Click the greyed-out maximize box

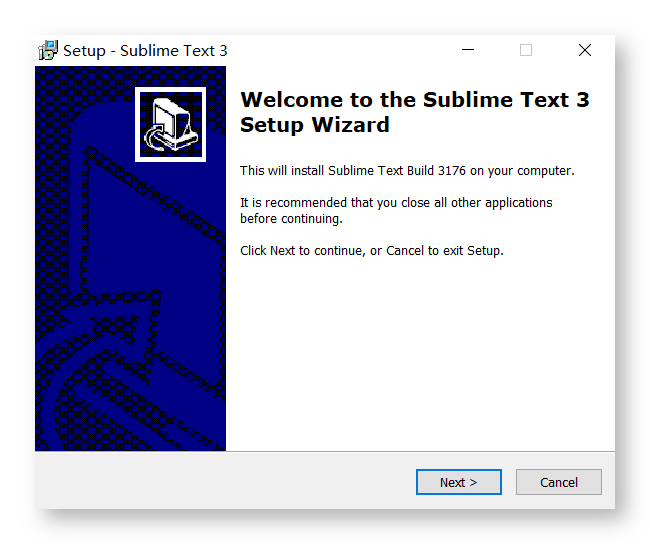526,50
